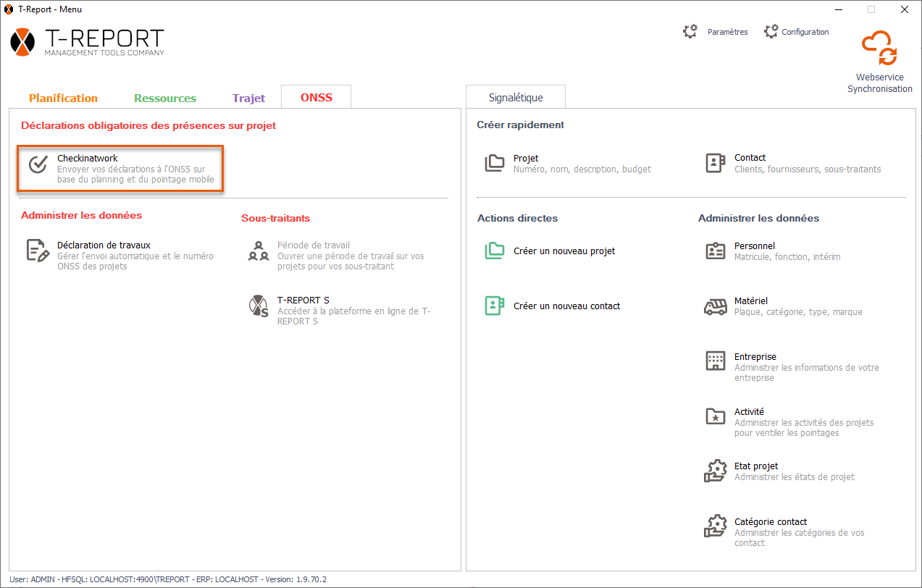
Task: Click the Créer un nouveau contact link
Action: [x=566, y=306]
